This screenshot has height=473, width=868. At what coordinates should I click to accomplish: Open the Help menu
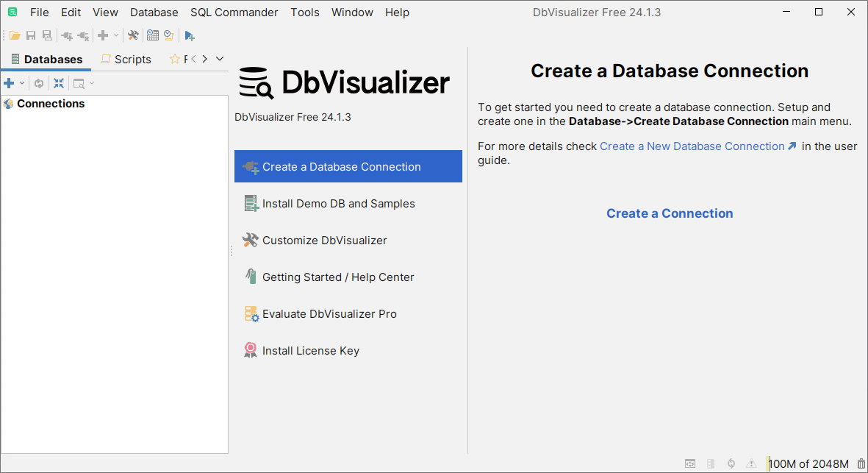tap(397, 13)
